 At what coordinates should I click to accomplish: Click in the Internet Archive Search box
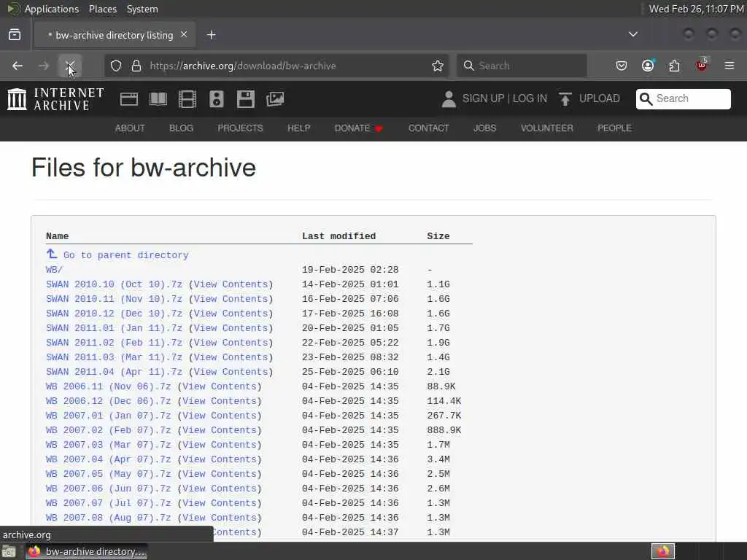click(683, 99)
